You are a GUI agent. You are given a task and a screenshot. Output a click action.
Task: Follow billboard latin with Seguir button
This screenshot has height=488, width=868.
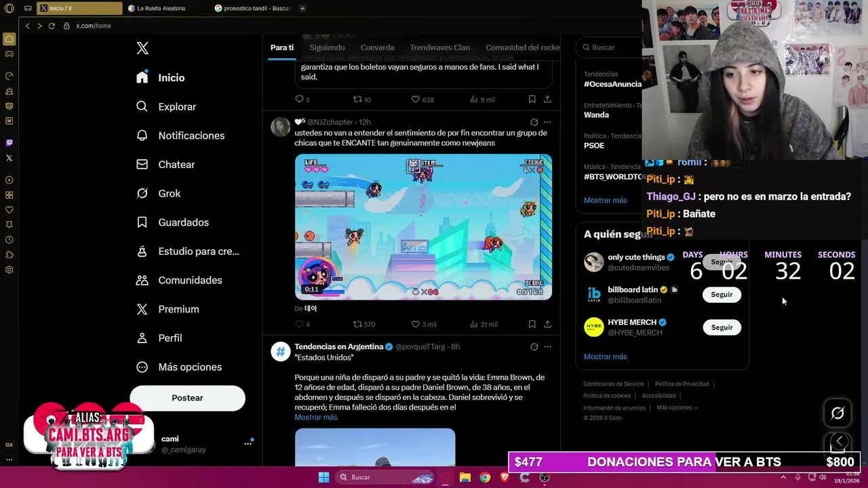click(722, 295)
